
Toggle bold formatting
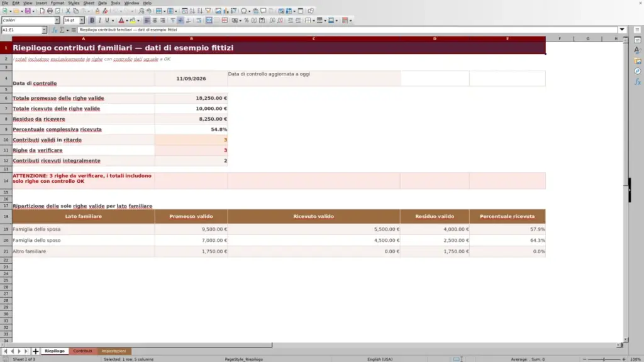pyautogui.click(x=92, y=20)
